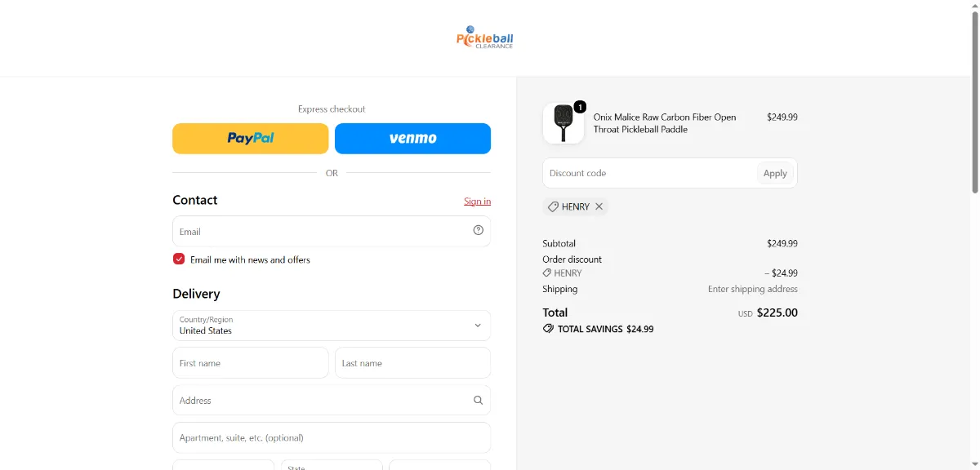This screenshot has width=980, height=470.
Task: Expand the country selector chevron arrow
Action: coord(478,326)
